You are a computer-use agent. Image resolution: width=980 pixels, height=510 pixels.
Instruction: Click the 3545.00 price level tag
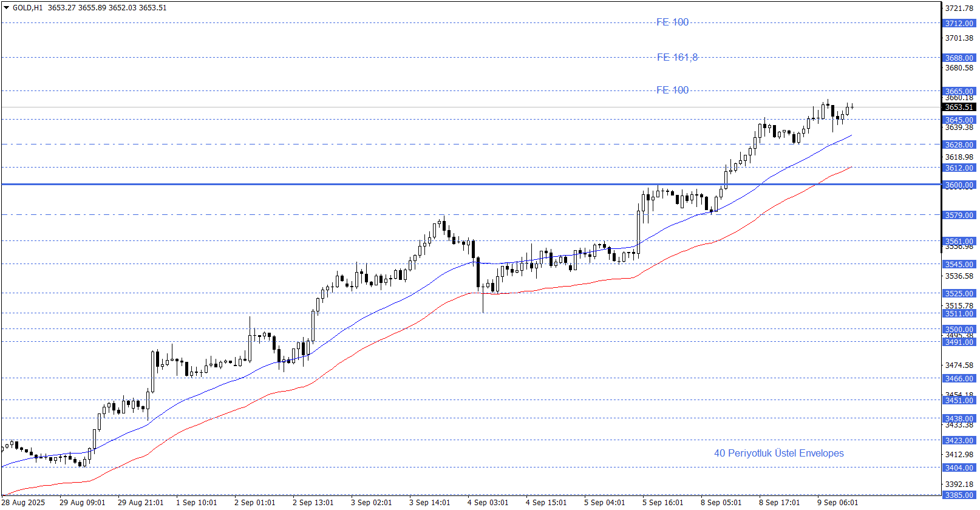click(x=959, y=264)
